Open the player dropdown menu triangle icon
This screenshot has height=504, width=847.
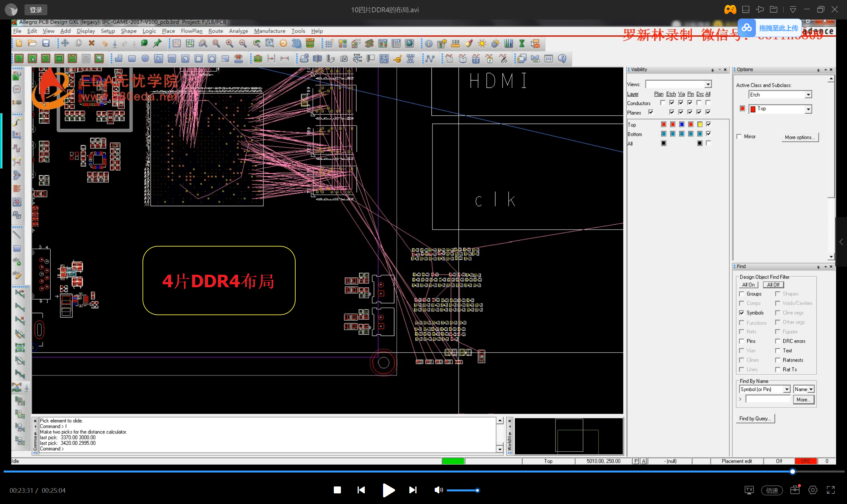[x=793, y=10]
